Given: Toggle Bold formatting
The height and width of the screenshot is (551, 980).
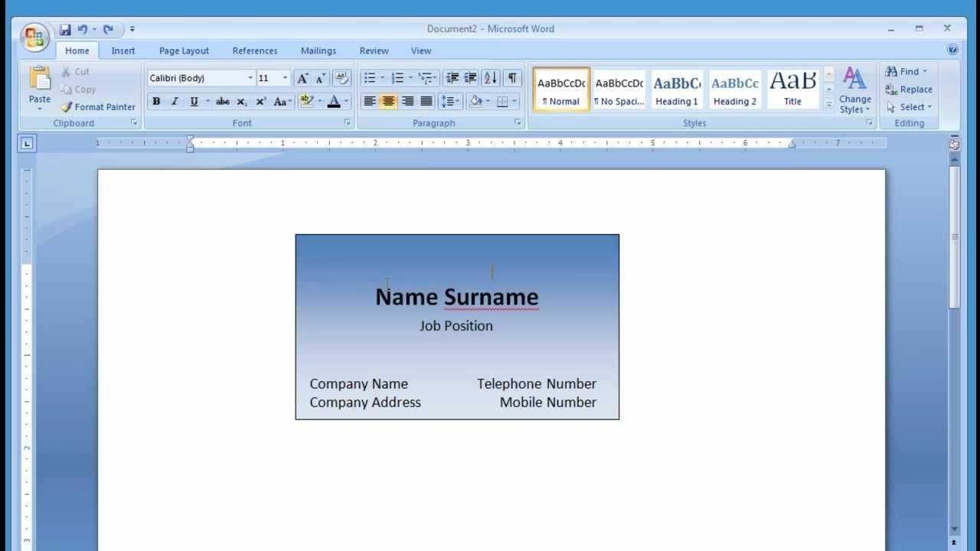Looking at the screenshot, I should (x=156, y=101).
